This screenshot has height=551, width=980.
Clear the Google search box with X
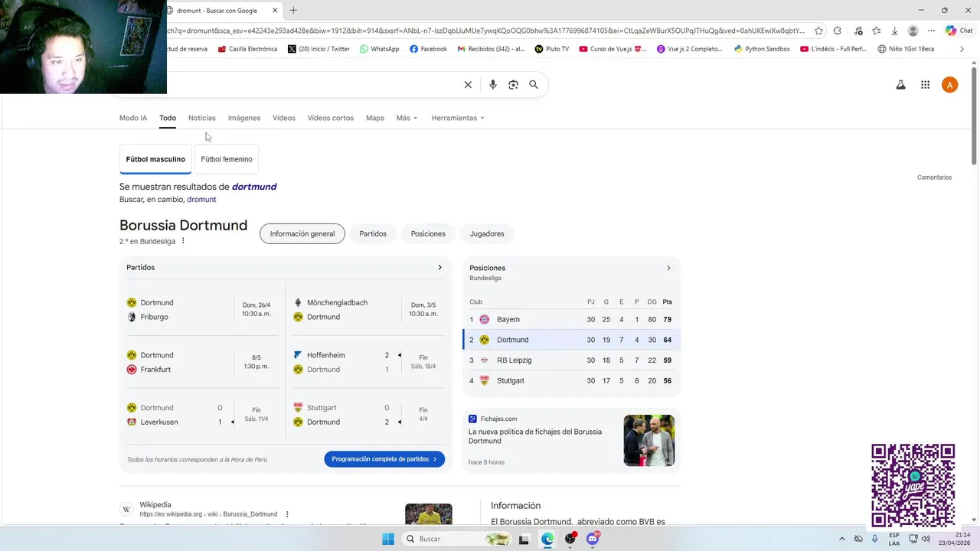point(468,85)
